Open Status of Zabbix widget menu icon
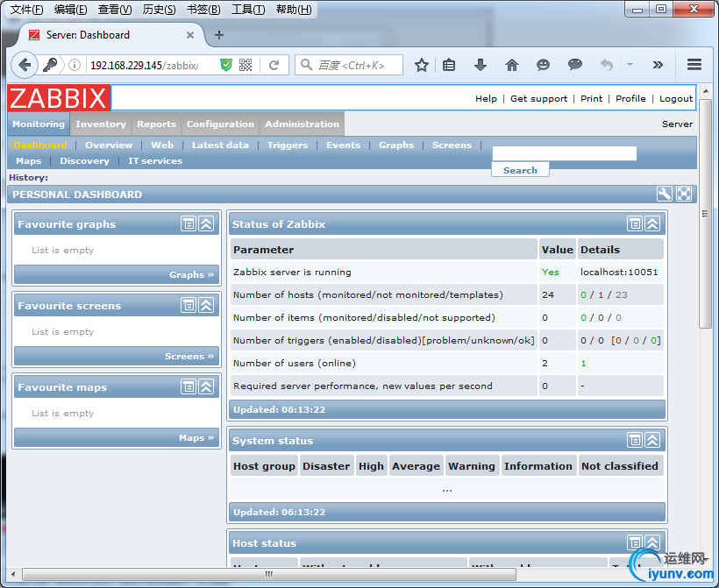Screen dimensions: 719x588 point(635,223)
